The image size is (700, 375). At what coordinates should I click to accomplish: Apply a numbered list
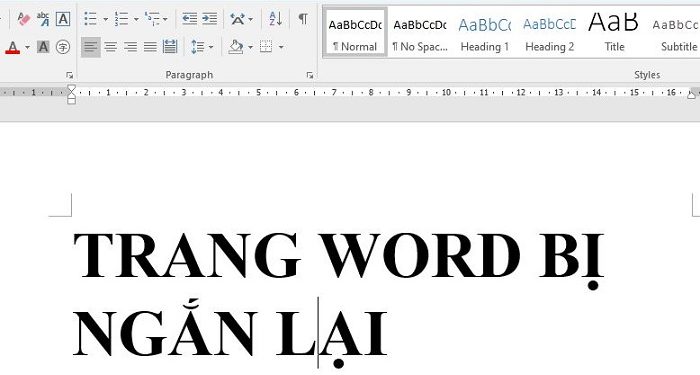tap(121, 19)
